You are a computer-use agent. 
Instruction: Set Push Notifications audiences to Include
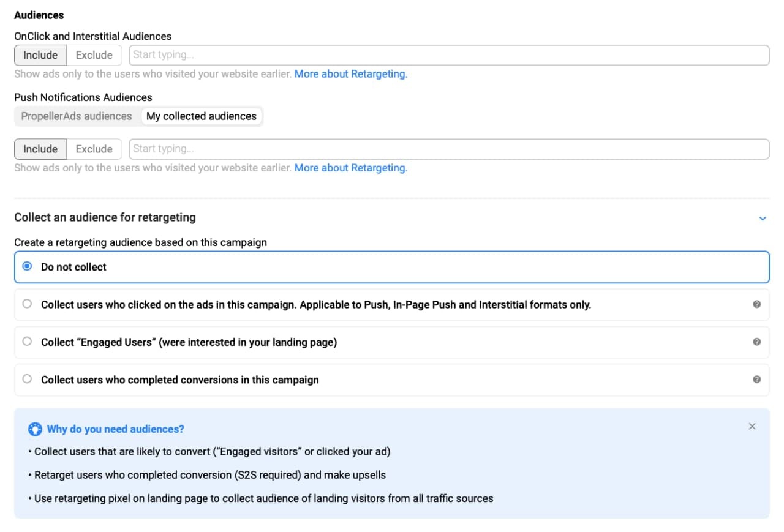point(40,149)
